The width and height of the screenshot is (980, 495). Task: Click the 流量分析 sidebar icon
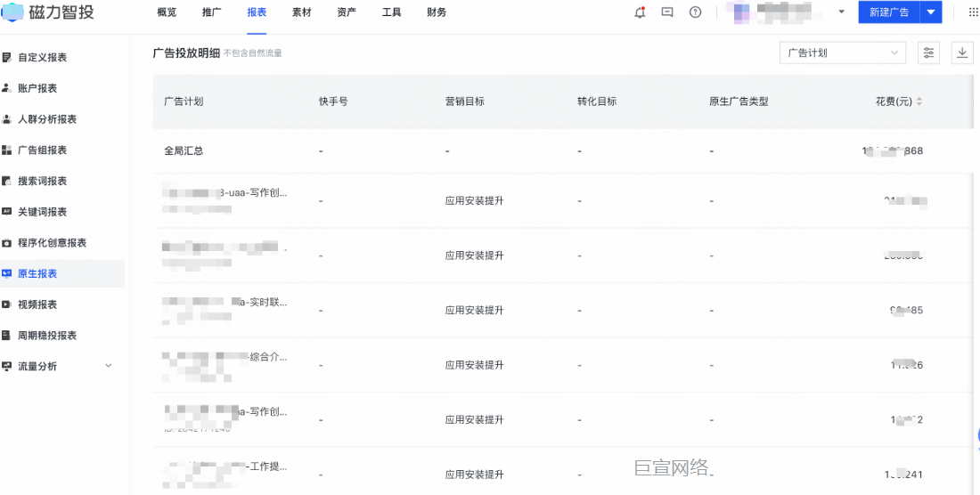coord(7,367)
